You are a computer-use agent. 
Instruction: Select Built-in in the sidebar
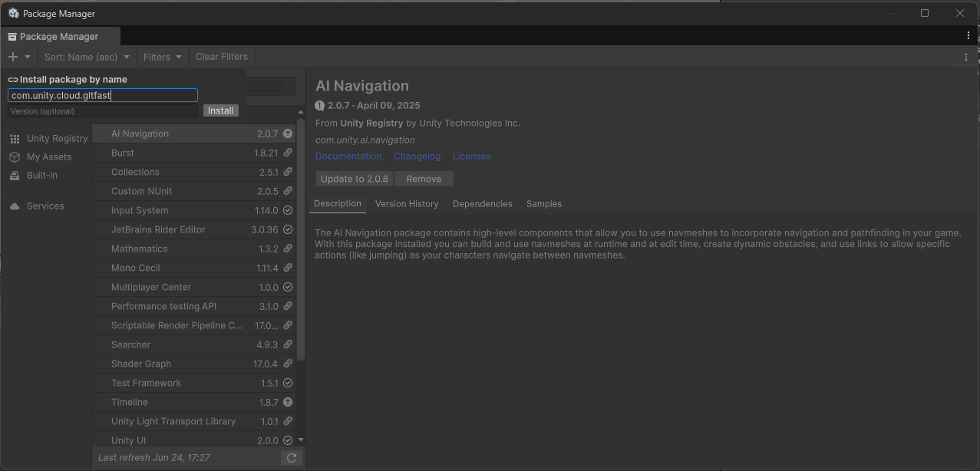click(42, 176)
